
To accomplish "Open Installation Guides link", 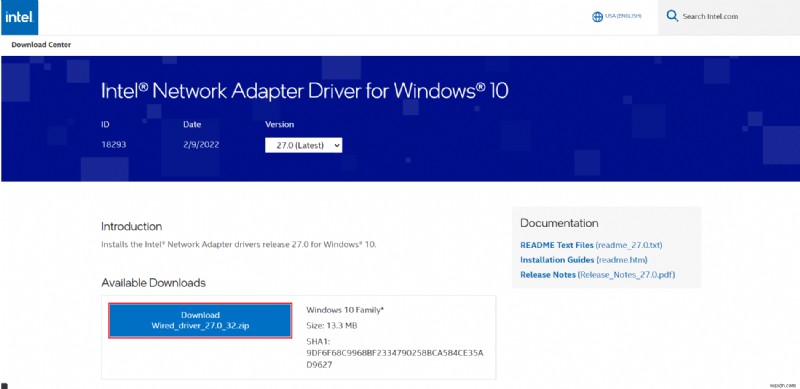I will tap(584, 260).
